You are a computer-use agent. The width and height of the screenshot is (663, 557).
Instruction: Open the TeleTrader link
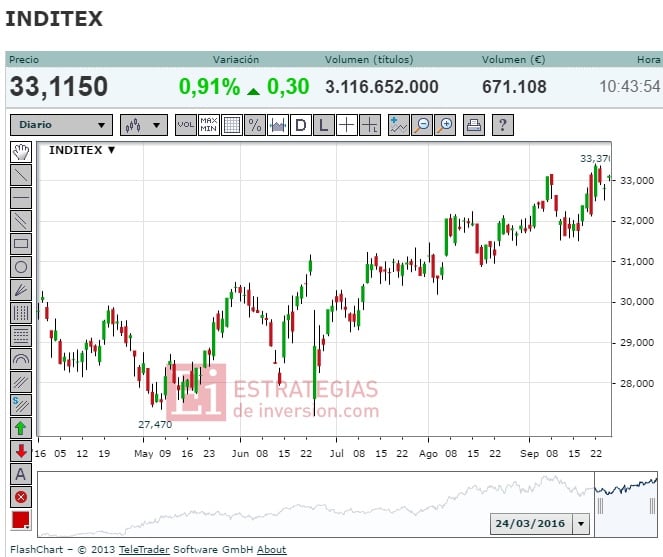tap(145, 549)
